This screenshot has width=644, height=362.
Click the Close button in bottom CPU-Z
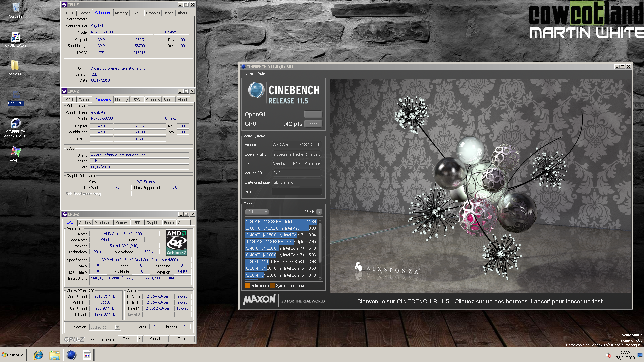182,339
